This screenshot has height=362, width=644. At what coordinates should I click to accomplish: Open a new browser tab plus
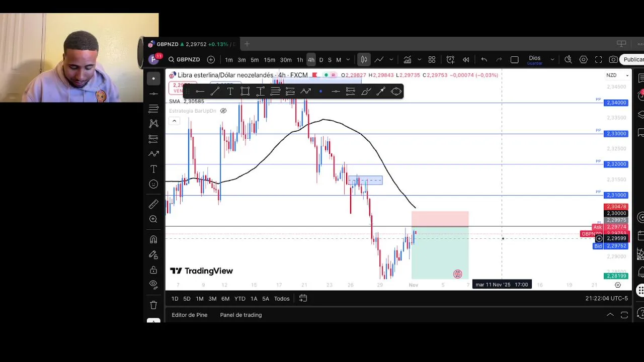(x=247, y=44)
